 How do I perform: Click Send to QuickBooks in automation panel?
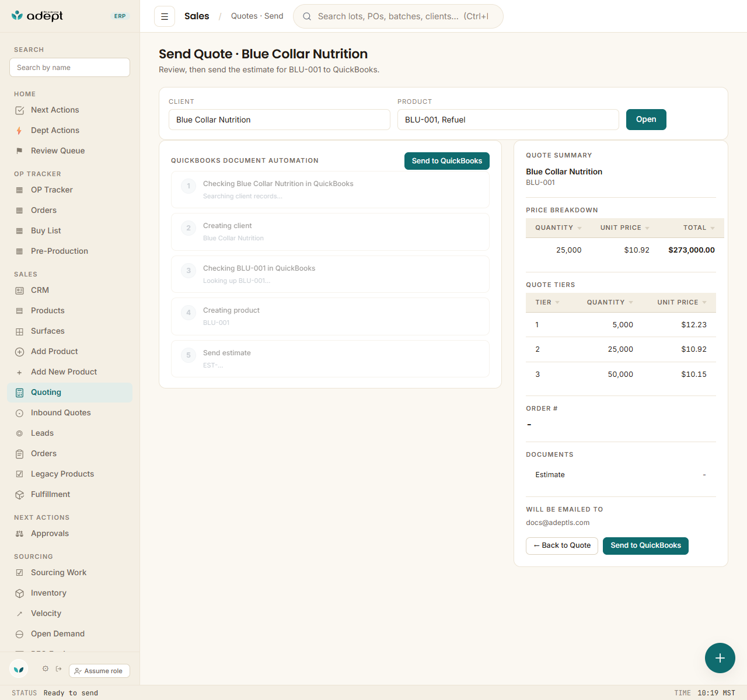tap(447, 161)
